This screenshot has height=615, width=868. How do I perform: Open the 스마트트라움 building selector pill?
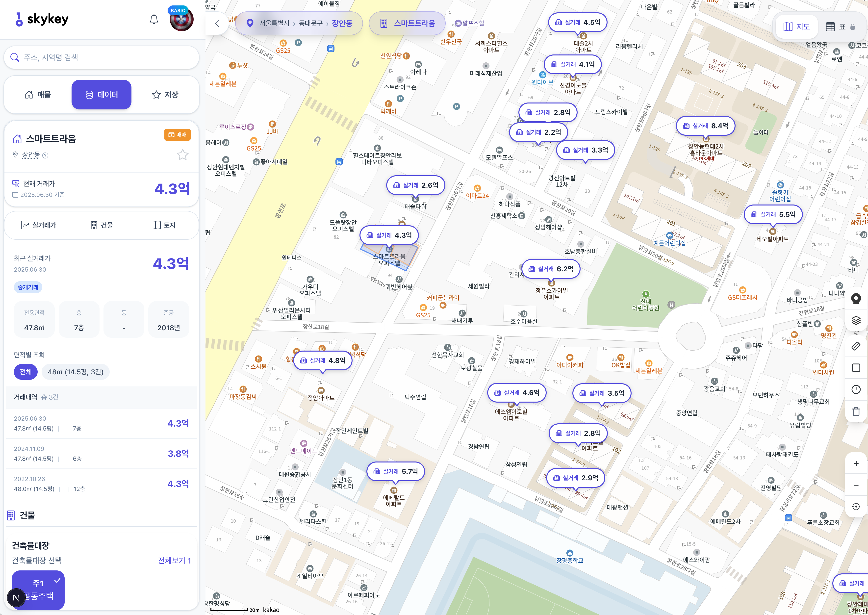click(407, 23)
